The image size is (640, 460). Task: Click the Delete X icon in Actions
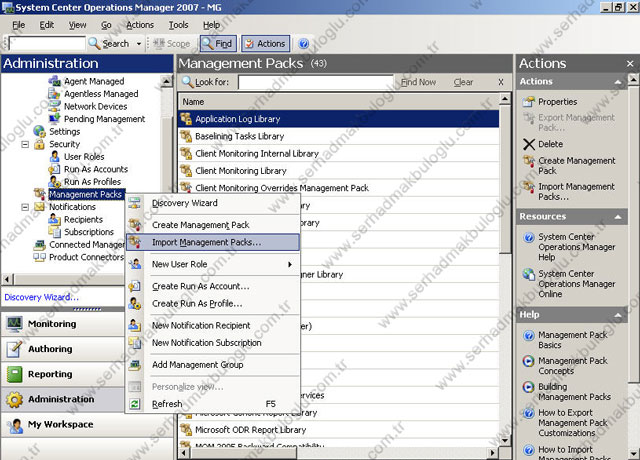pyautogui.click(x=529, y=144)
